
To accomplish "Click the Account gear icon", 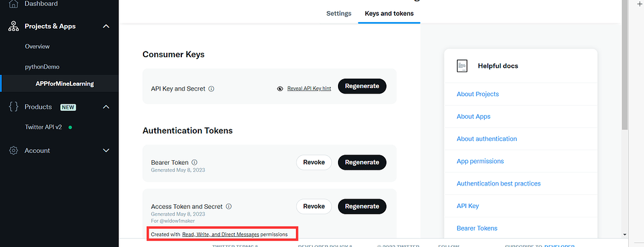I will tap(14, 151).
